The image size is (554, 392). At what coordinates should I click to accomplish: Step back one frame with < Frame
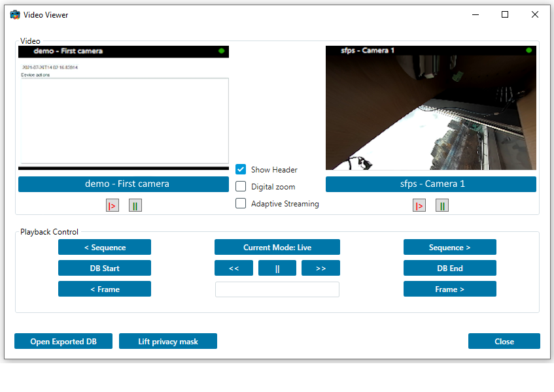coord(105,289)
